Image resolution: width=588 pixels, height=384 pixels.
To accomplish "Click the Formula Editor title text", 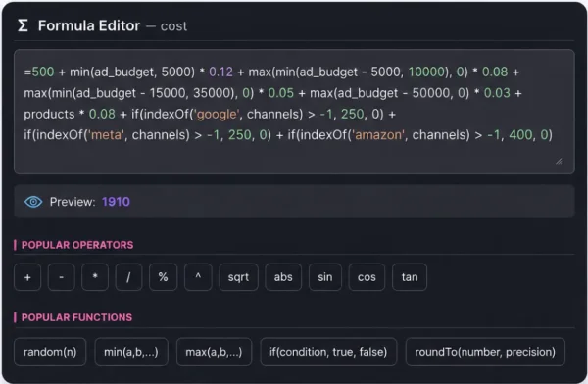I will [89, 25].
